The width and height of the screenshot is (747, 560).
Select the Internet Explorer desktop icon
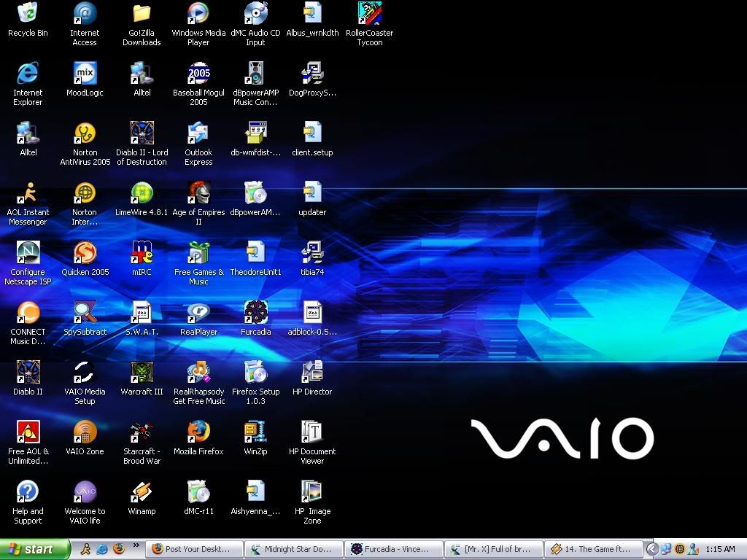28,74
